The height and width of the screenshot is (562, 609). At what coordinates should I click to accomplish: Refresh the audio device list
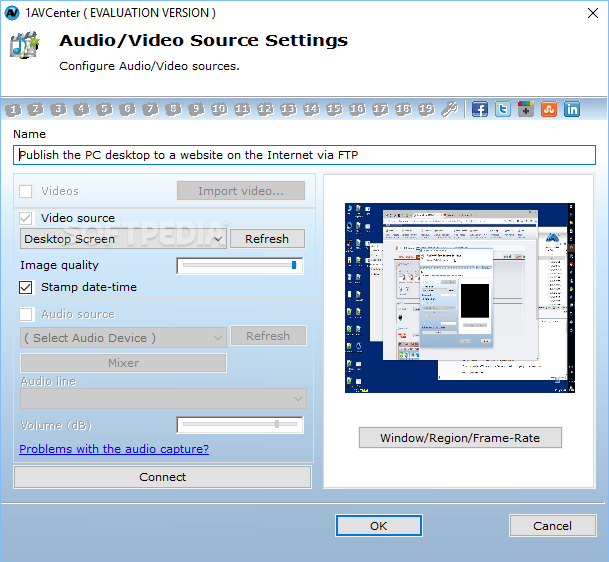[x=268, y=336]
